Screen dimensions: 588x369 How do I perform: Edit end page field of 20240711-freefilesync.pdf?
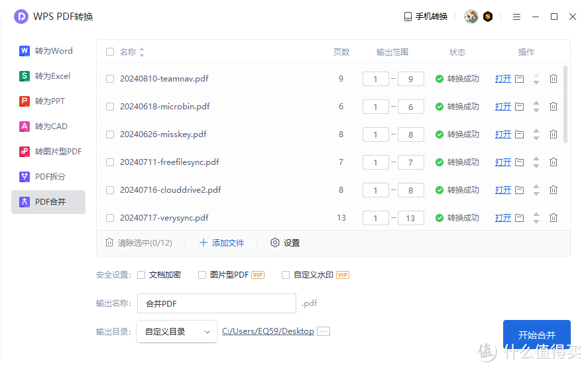(x=410, y=162)
